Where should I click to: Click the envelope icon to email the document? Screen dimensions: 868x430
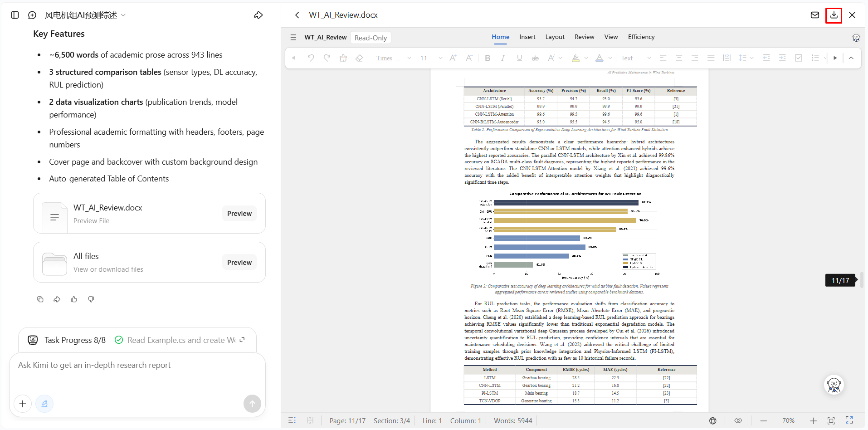[x=815, y=15]
